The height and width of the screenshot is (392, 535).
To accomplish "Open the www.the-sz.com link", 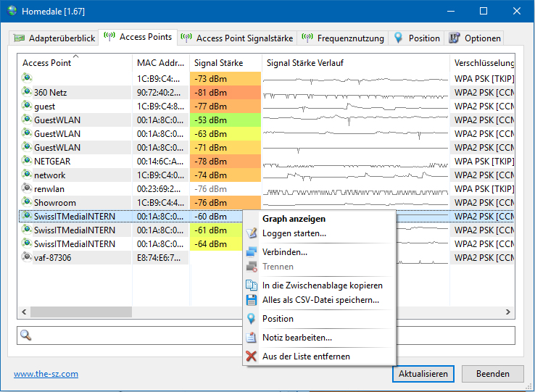I will (46, 374).
